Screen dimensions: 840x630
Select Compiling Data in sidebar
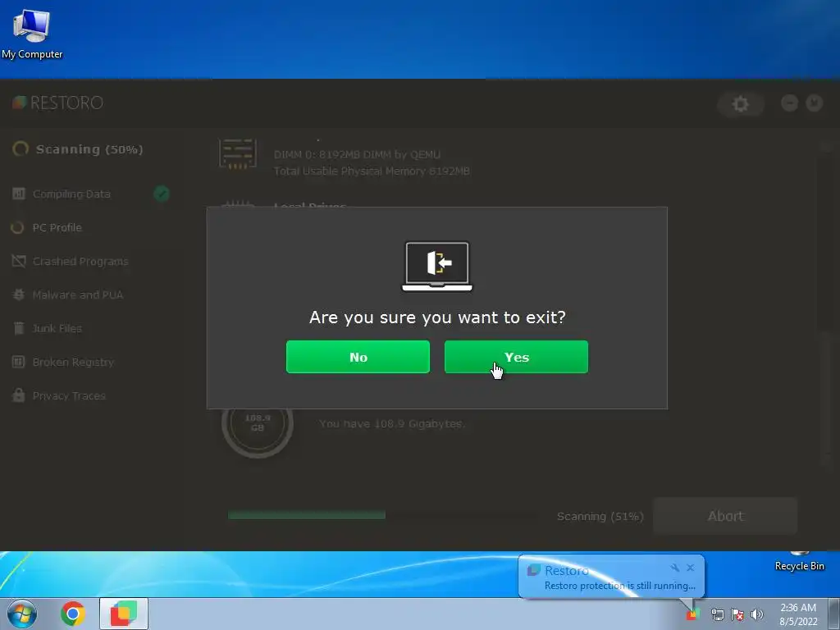click(71, 194)
